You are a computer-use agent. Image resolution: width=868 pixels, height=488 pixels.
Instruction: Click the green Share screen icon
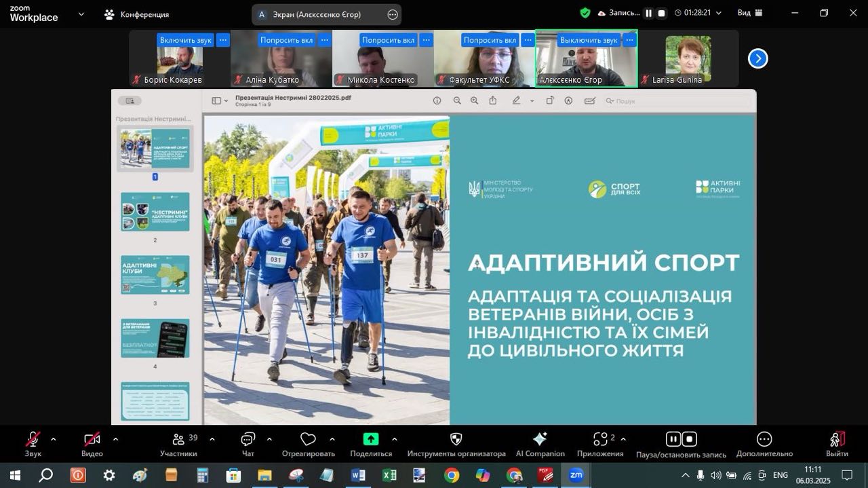[x=371, y=439]
